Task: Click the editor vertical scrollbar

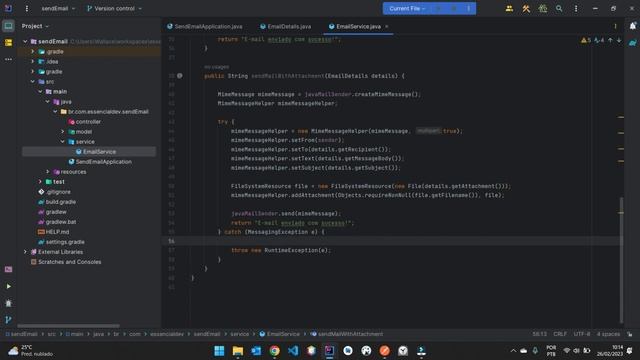Action: (622, 260)
